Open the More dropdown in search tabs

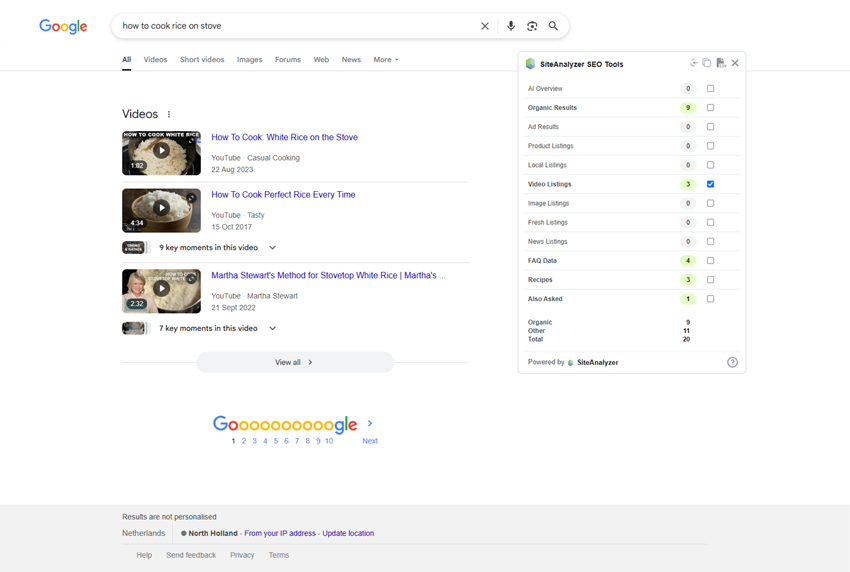[x=385, y=60]
